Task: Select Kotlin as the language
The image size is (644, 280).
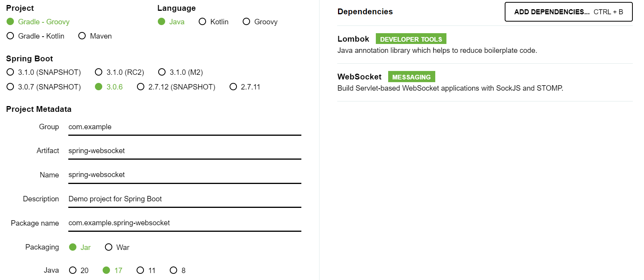Action: 213,22
